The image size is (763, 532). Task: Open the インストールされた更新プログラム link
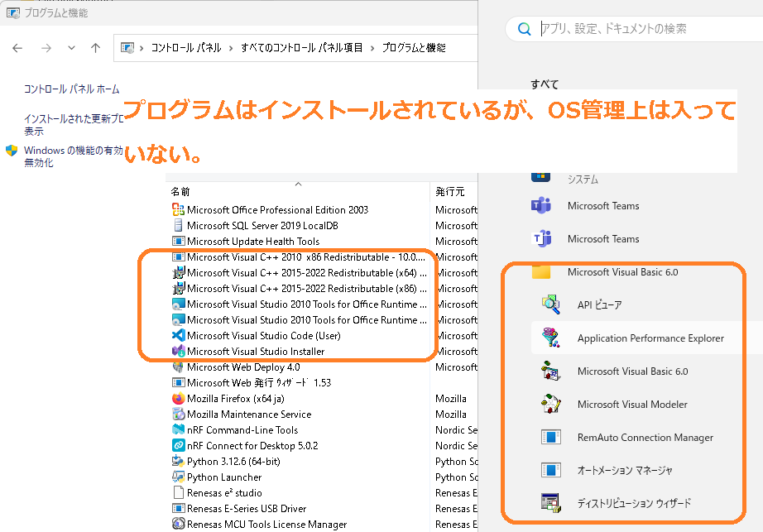(74, 124)
